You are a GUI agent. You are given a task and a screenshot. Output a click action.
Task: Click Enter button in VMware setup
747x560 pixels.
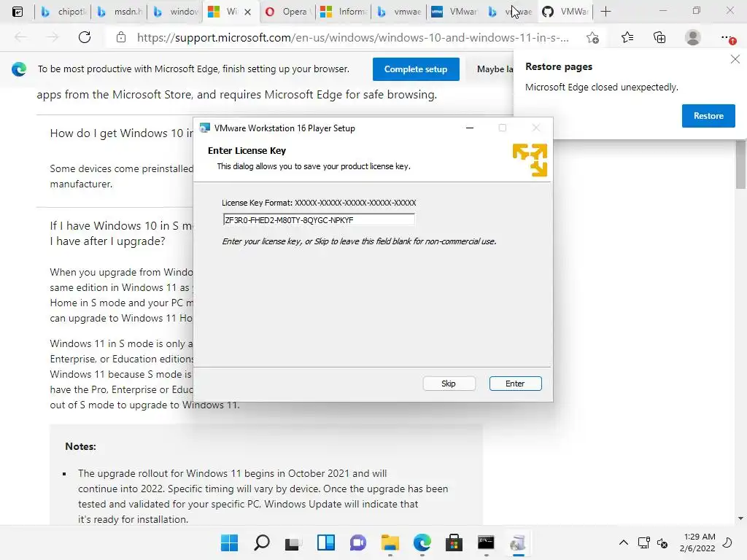pos(515,384)
